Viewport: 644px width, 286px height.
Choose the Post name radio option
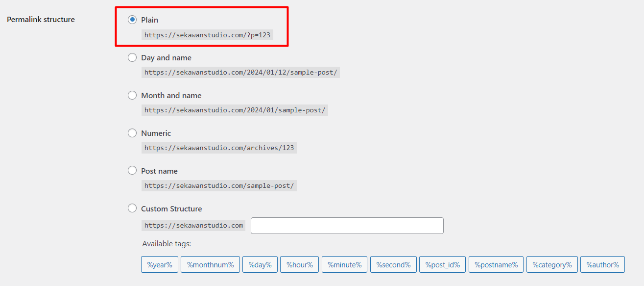coord(132,171)
